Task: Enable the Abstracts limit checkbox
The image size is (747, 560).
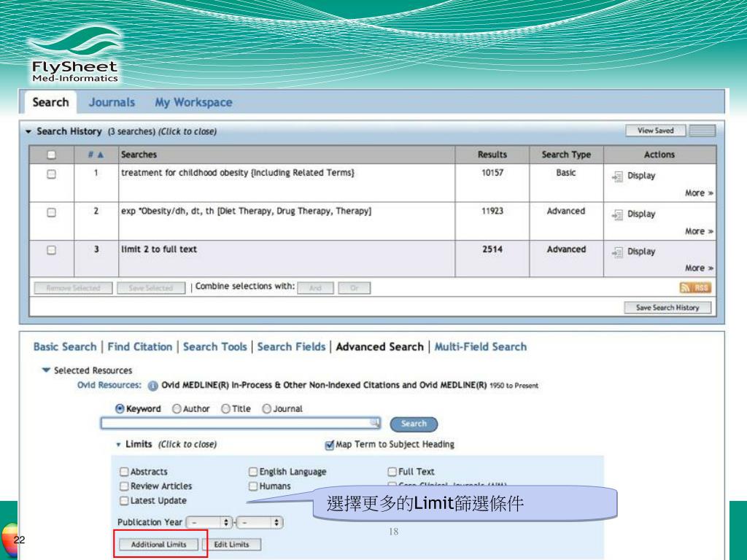Action: (x=124, y=472)
